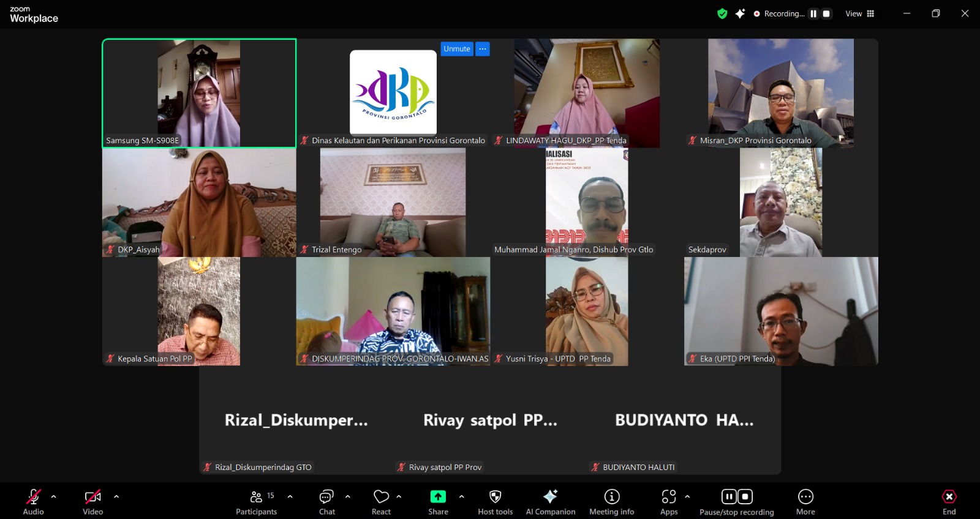Open the More menu in toolbar

pos(805,502)
